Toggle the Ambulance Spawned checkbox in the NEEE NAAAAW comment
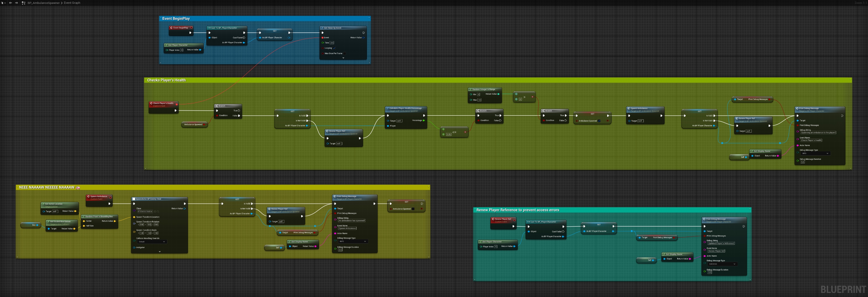This screenshot has height=297, width=868. (413, 209)
